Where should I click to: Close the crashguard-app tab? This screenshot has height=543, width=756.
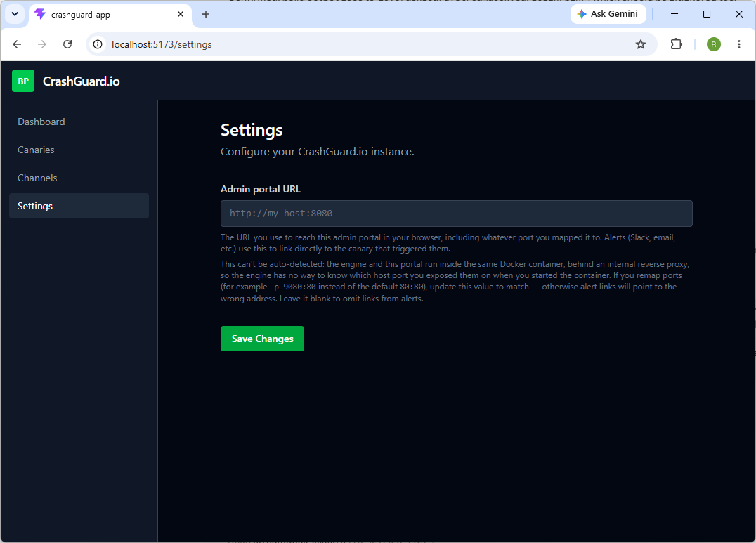coord(181,15)
